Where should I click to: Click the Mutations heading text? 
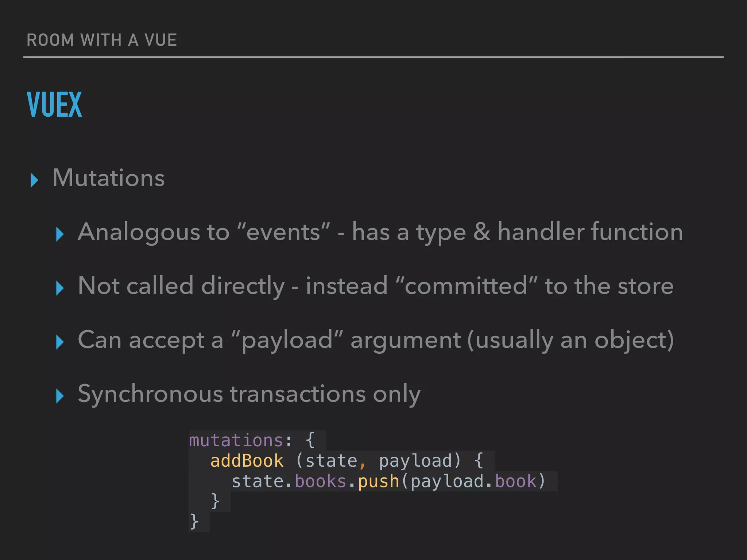[x=109, y=178]
